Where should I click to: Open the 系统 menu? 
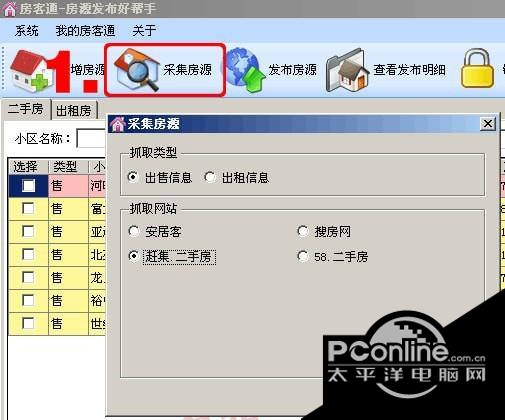click(26, 31)
